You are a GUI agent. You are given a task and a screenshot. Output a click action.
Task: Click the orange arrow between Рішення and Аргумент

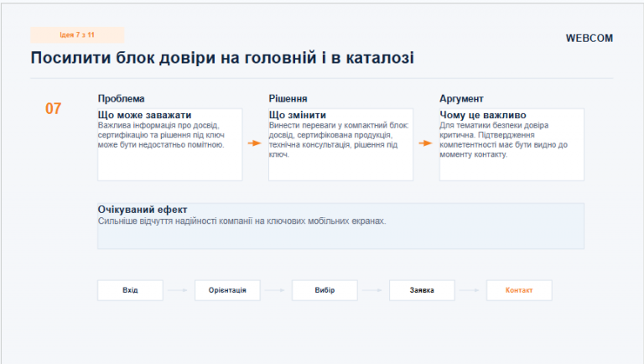tap(425, 143)
